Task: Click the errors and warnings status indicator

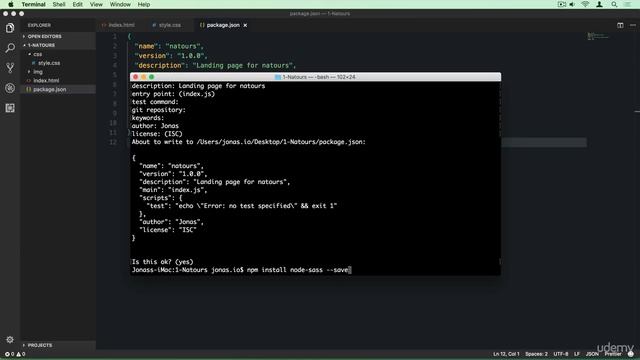Action: tap(15, 354)
